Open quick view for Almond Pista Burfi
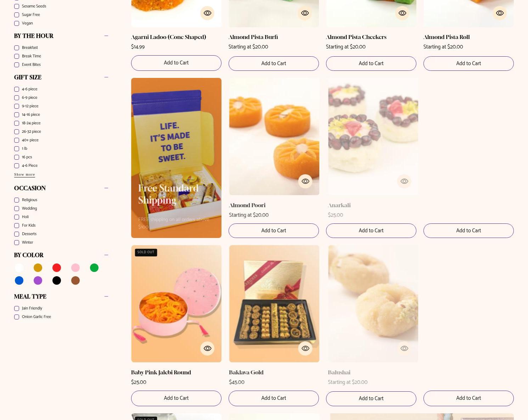This screenshot has width=528, height=420. click(305, 13)
